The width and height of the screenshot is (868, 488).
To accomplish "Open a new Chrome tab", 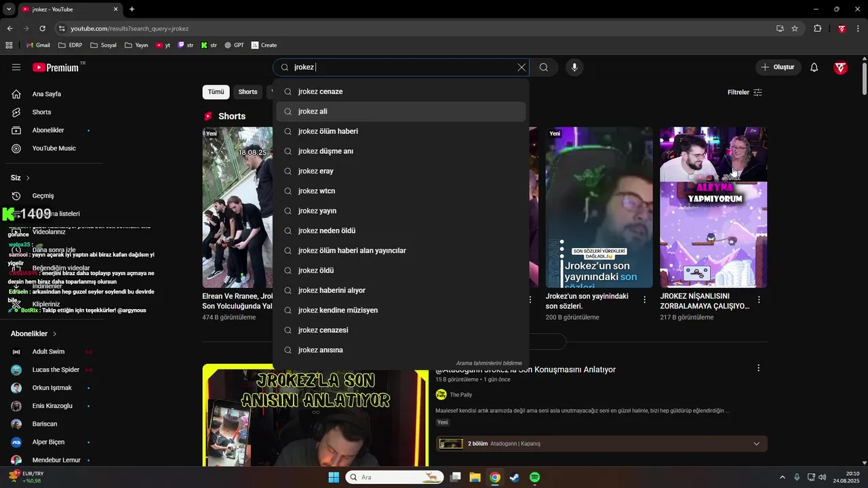I will (x=132, y=9).
